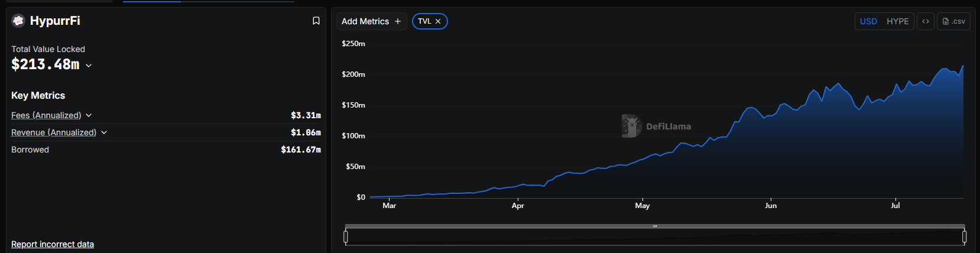Open the Report incorrect data link
This screenshot has height=253, width=980.
pyautogui.click(x=53, y=244)
